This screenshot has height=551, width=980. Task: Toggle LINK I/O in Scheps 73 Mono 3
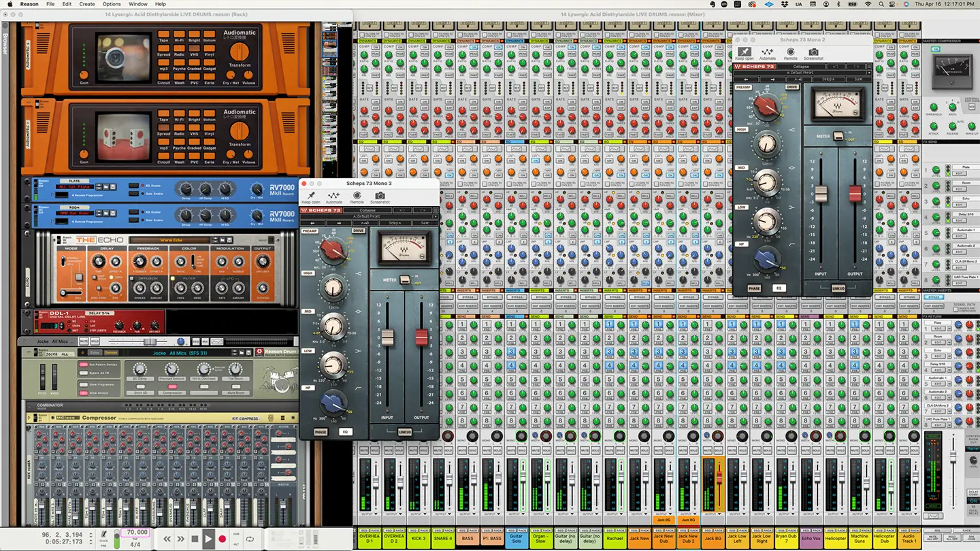click(404, 432)
